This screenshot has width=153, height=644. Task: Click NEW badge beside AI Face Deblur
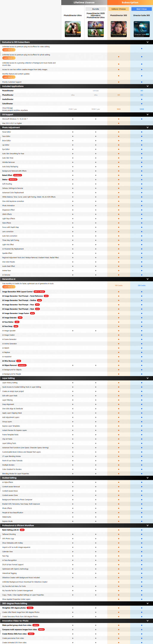click(17, 322)
